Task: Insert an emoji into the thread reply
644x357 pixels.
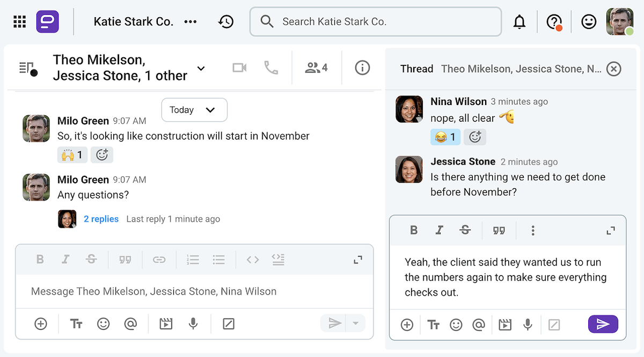Action: coord(456,324)
